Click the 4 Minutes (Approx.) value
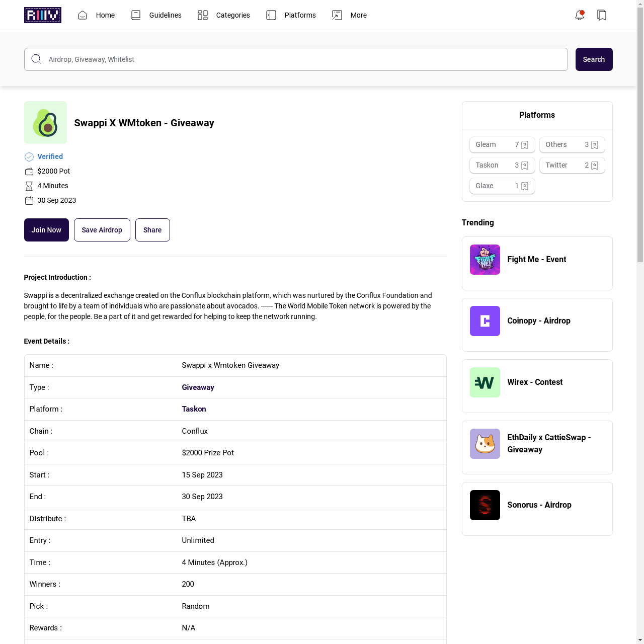 (x=215, y=562)
